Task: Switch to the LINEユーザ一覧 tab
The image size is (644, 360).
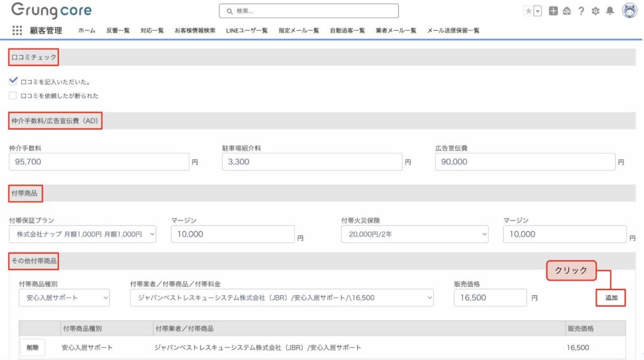Action: [247, 30]
